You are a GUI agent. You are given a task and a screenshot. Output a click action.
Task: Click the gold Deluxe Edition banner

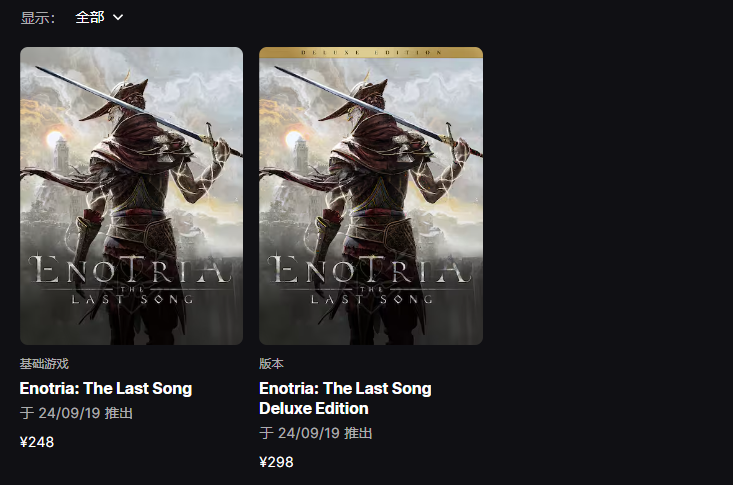tap(371, 52)
